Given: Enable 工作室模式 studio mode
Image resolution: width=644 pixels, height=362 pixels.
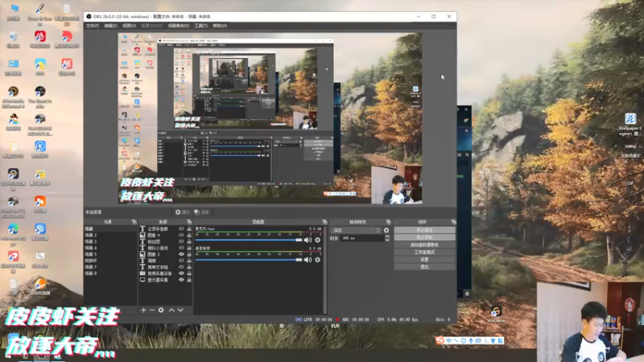Looking at the screenshot, I should (424, 252).
